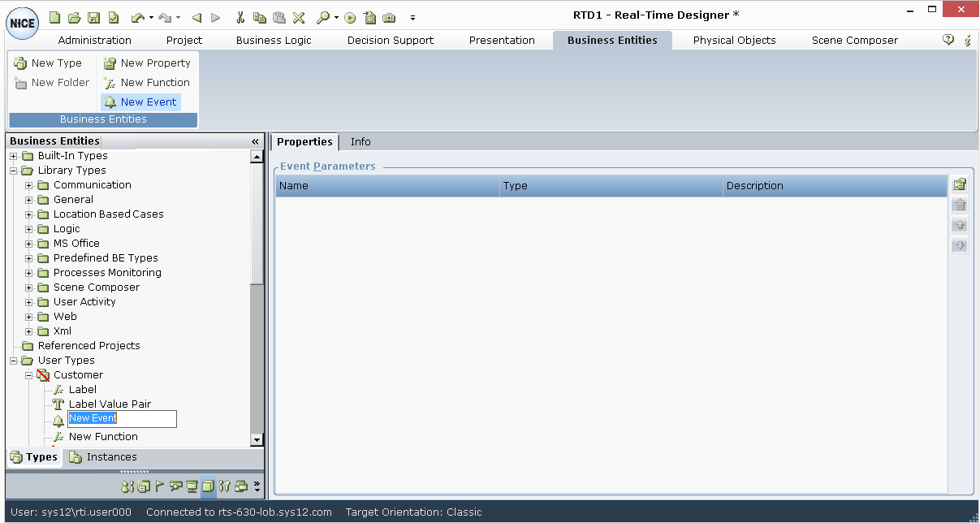
Task: Expand the Built-In Types node
Action: 14,156
